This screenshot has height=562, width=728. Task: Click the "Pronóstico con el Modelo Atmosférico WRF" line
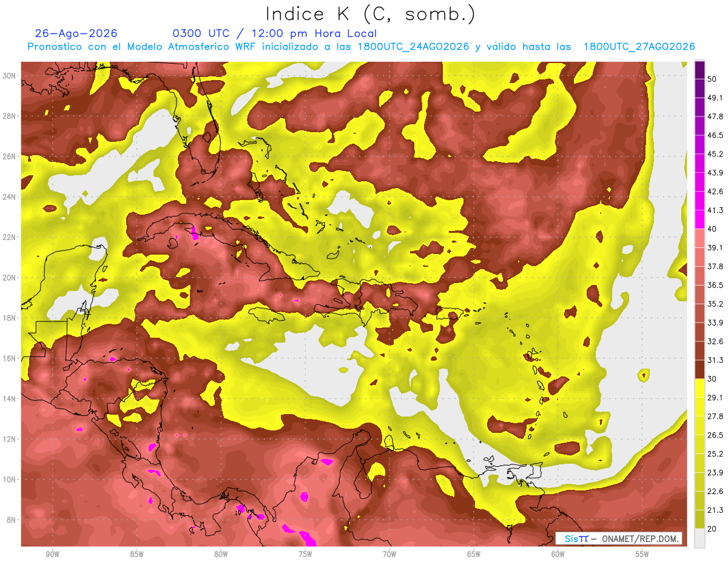(x=361, y=47)
